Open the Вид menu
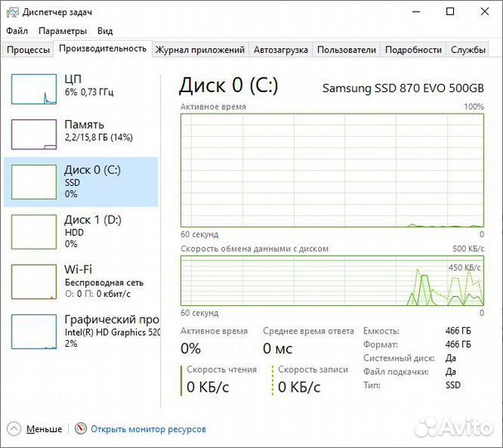The width and height of the screenshot is (503, 448). pyautogui.click(x=105, y=31)
